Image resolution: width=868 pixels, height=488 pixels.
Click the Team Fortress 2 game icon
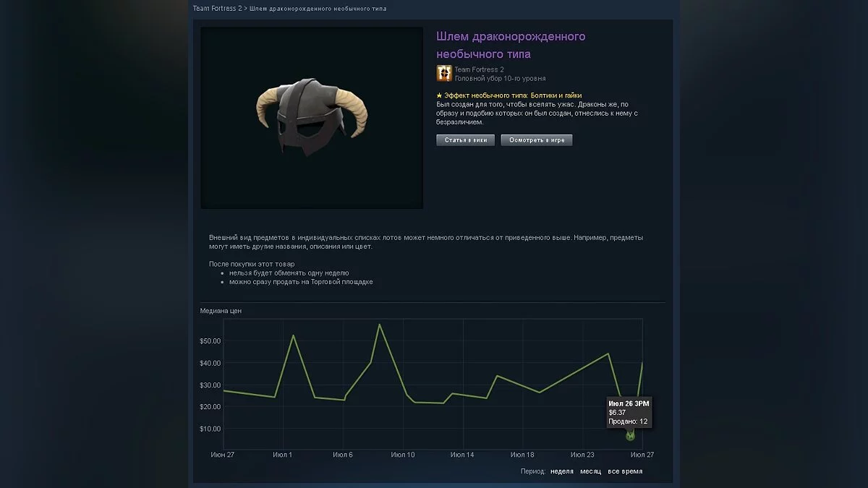[444, 73]
